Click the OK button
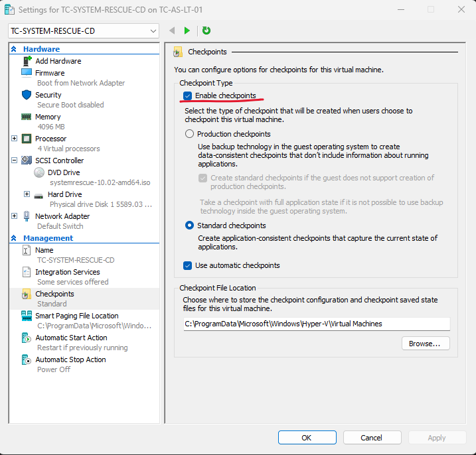 (307, 437)
